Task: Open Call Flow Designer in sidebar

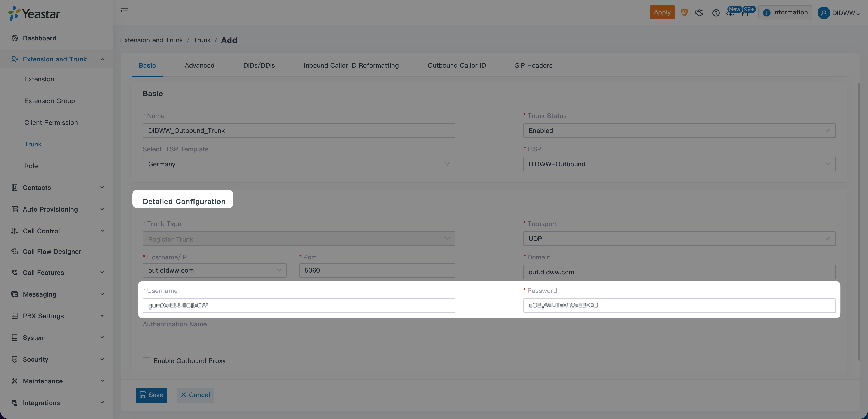Action: click(52, 252)
